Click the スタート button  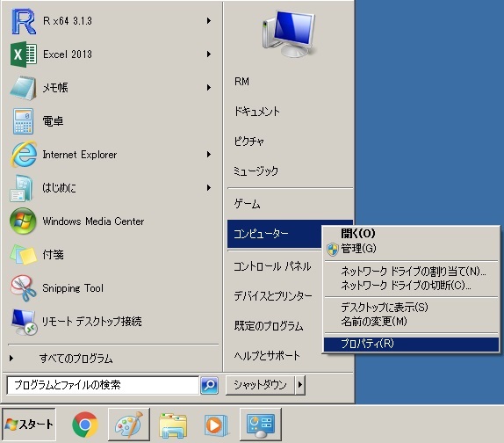pos(29,425)
